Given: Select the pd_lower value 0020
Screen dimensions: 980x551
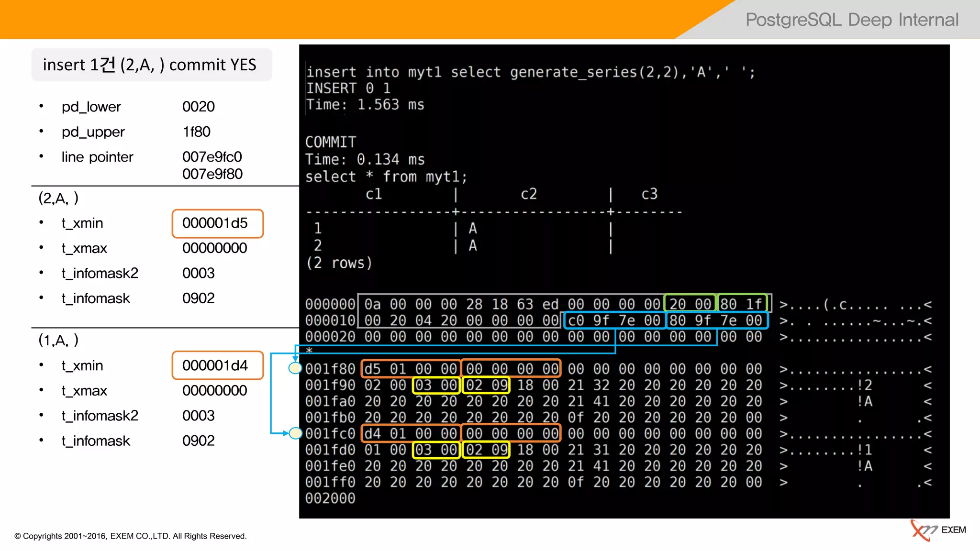Looking at the screenshot, I should coord(198,107).
